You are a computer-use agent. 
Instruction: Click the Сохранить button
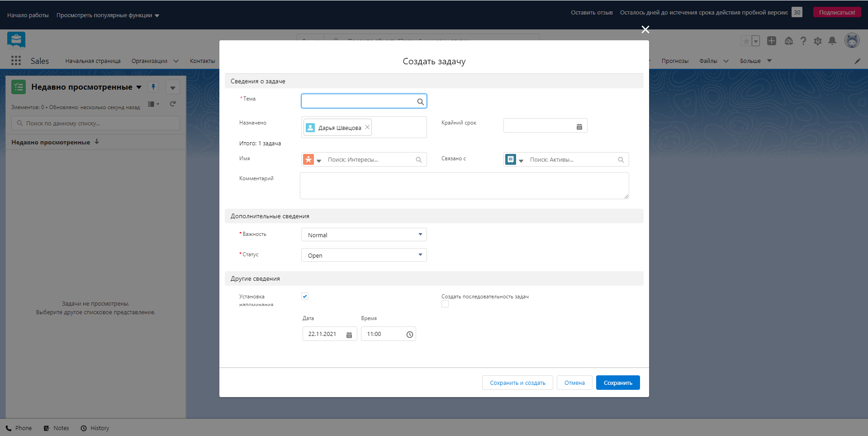(618, 383)
